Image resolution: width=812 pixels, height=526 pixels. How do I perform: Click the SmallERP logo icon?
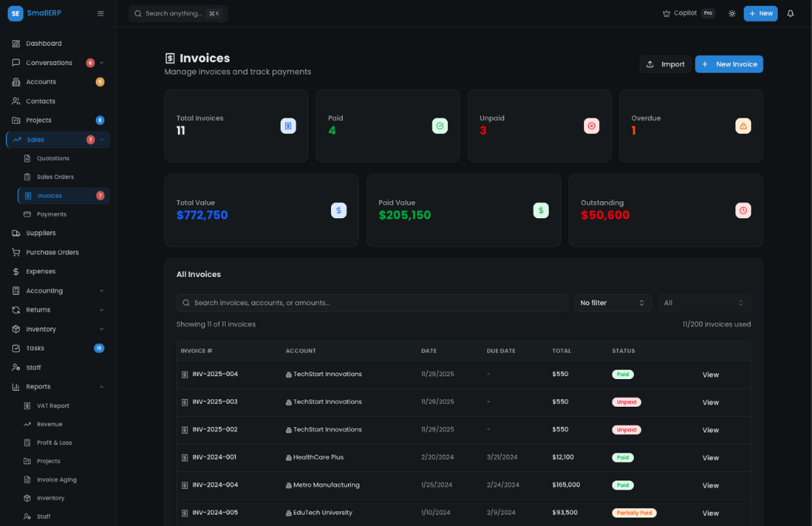pyautogui.click(x=15, y=12)
